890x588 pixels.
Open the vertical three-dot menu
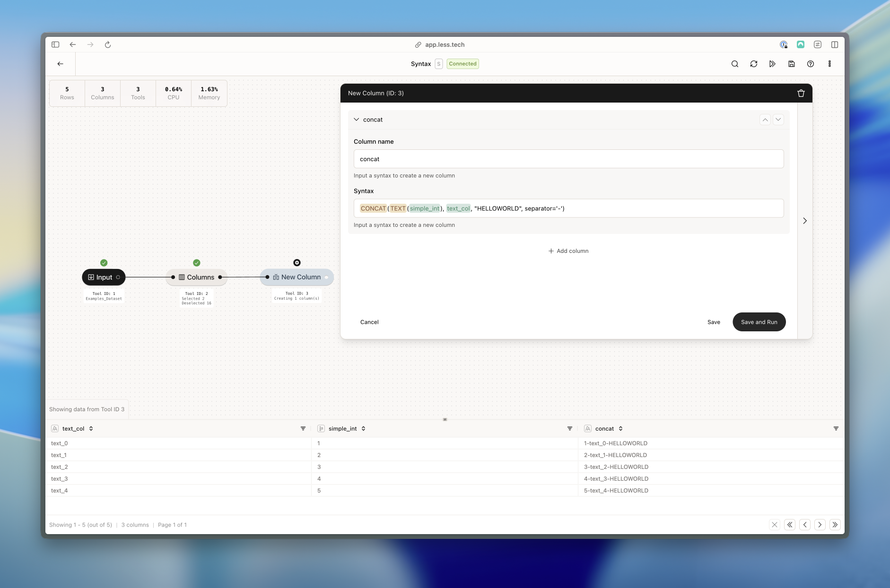[829, 64]
